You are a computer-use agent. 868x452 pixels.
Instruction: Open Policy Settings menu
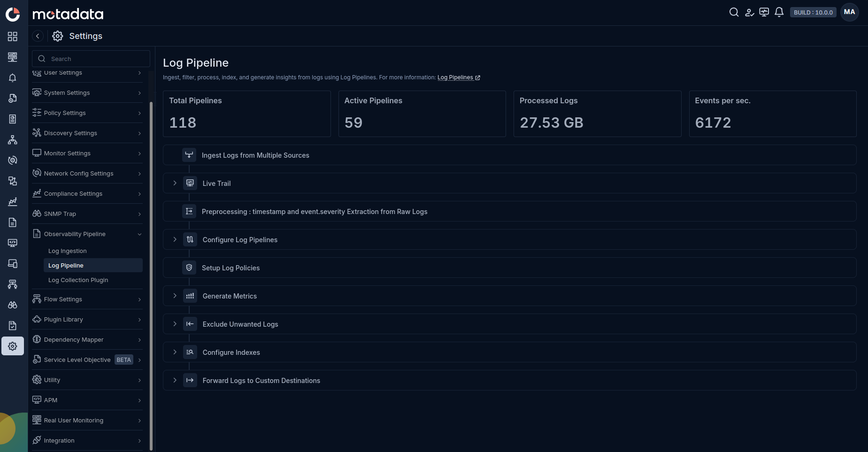(87, 113)
